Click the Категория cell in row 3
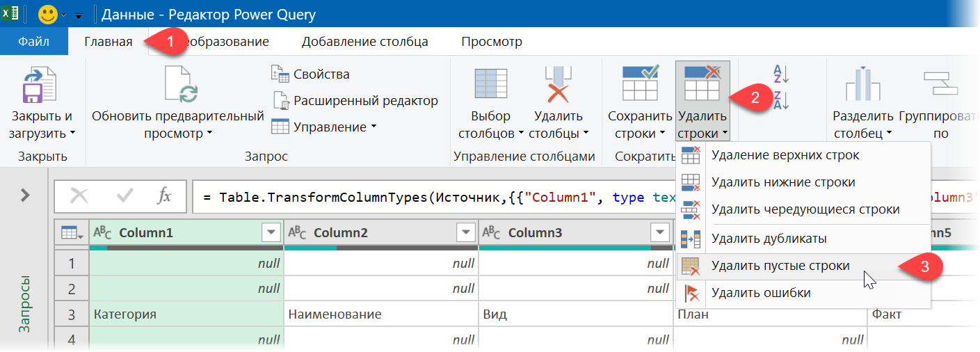This screenshot has width=980, height=352. [187, 314]
